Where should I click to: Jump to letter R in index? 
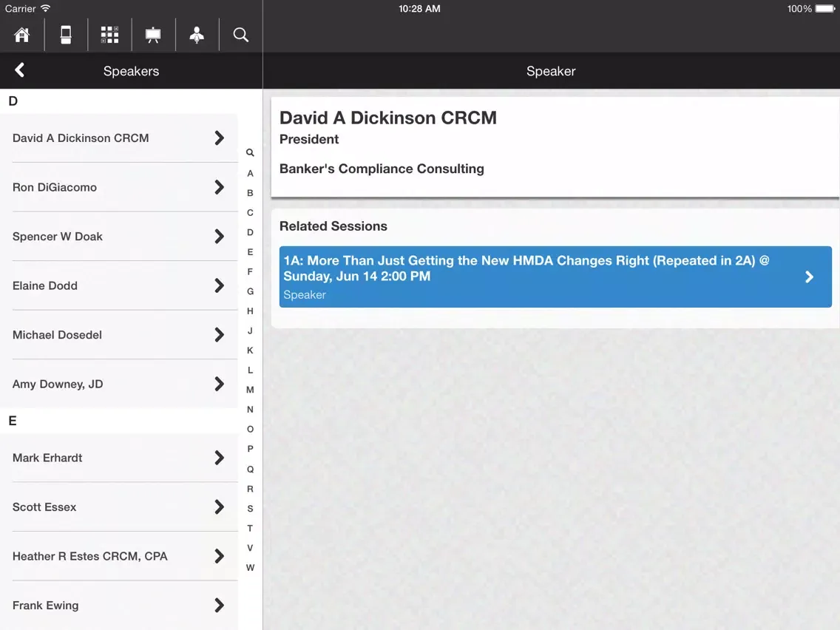pyautogui.click(x=250, y=489)
